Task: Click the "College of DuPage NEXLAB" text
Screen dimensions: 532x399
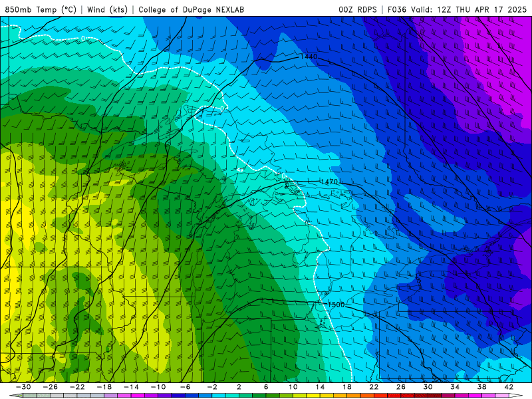Action: [x=191, y=9]
